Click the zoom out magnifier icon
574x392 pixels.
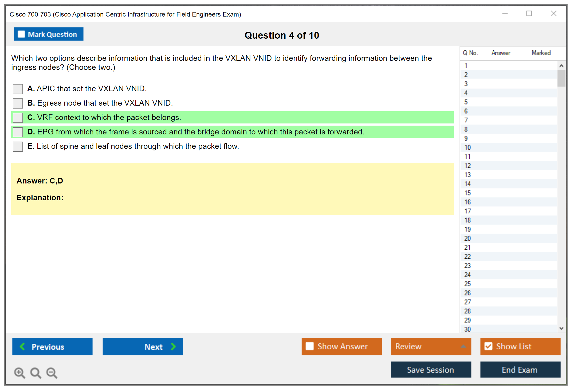pyautogui.click(x=52, y=373)
